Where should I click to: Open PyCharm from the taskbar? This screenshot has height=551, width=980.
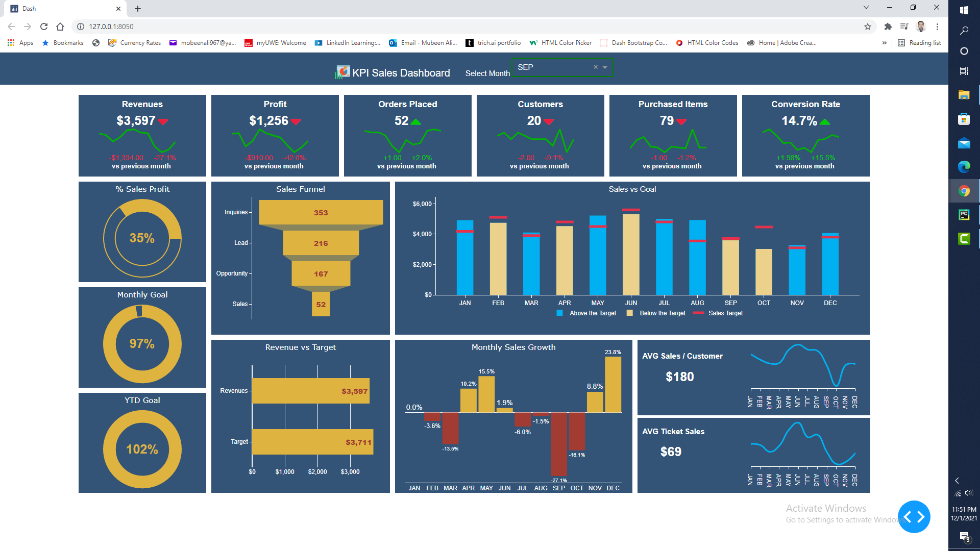click(x=964, y=215)
